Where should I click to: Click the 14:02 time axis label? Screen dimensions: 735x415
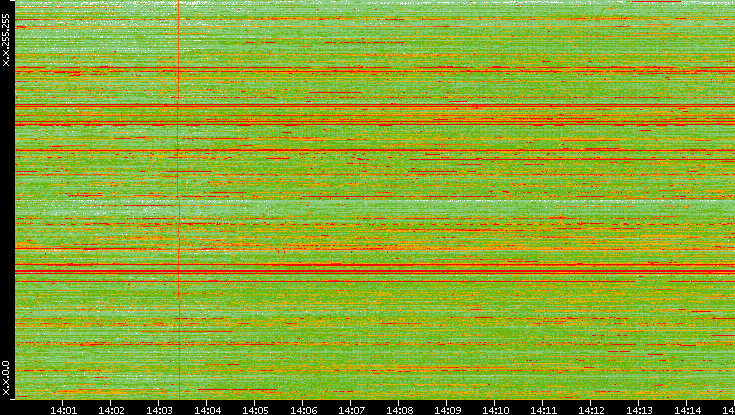coord(111,410)
